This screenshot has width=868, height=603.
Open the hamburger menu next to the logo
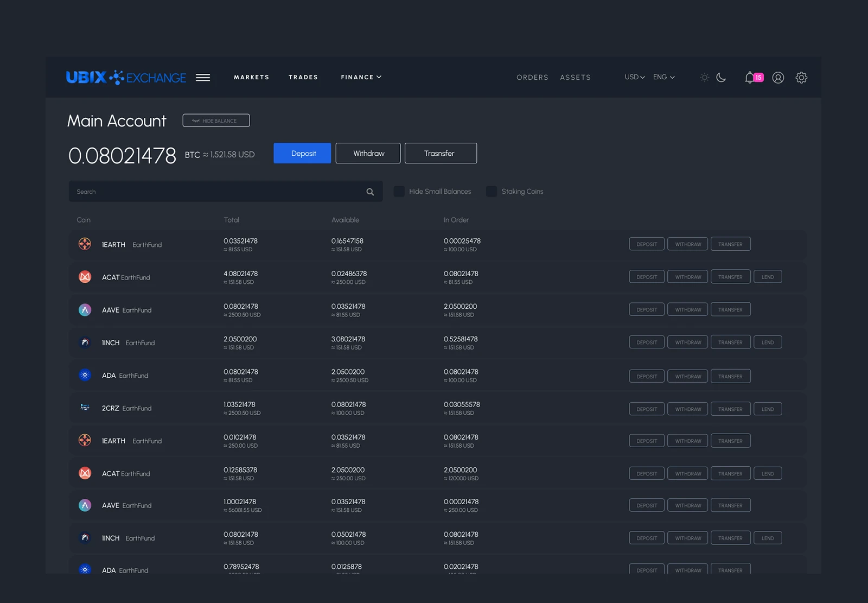(x=203, y=78)
